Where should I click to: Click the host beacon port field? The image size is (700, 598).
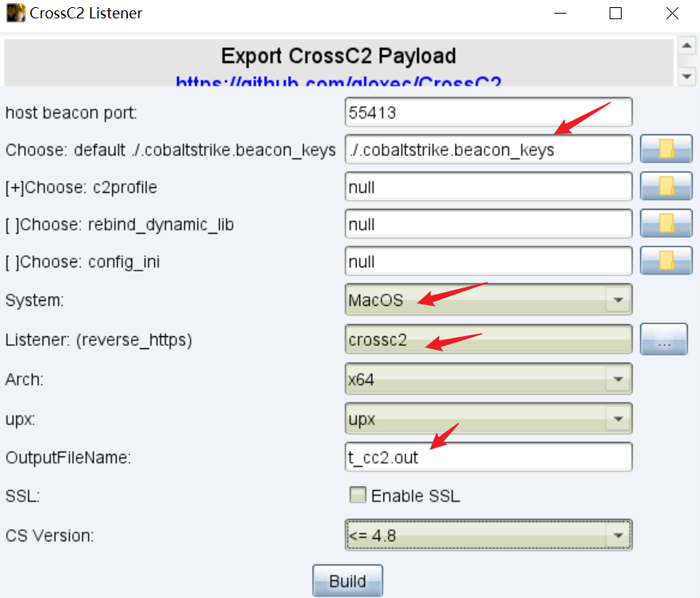pyautogui.click(x=488, y=112)
